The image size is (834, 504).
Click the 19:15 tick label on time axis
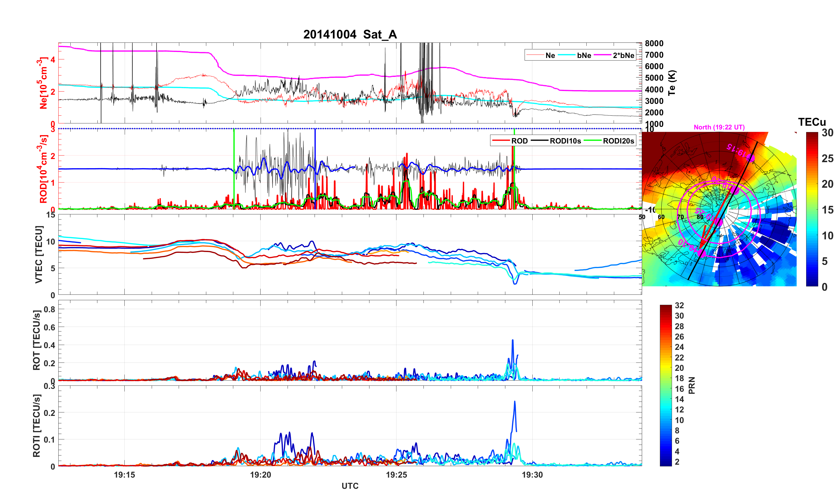click(x=124, y=475)
